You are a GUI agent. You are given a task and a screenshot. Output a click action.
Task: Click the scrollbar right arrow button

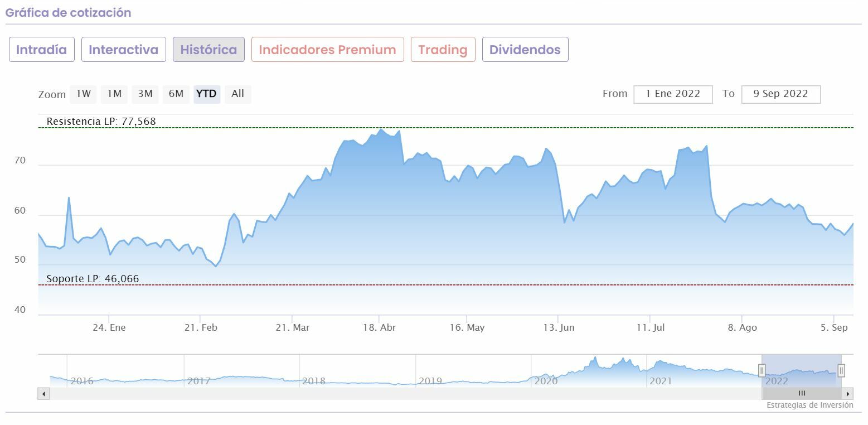point(848,394)
